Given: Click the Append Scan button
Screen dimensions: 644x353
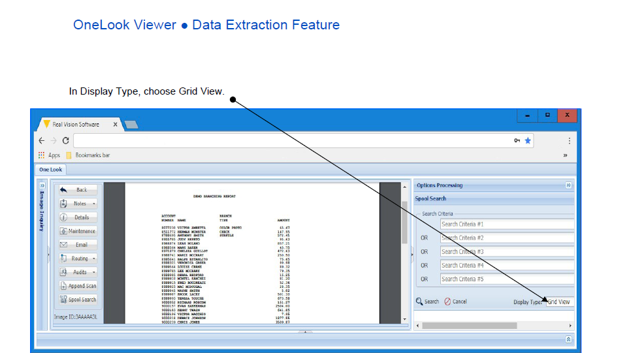Looking at the screenshot, I should click(x=78, y=286).
